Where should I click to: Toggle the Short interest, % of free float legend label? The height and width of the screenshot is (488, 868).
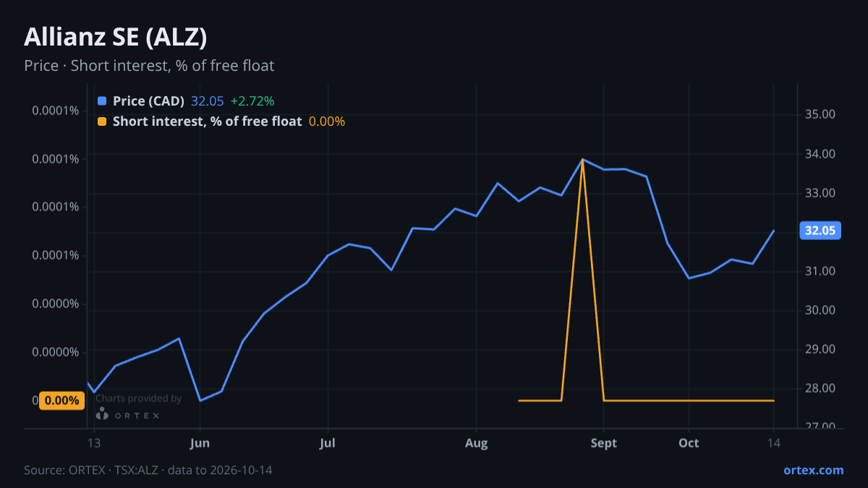[207, 121]
